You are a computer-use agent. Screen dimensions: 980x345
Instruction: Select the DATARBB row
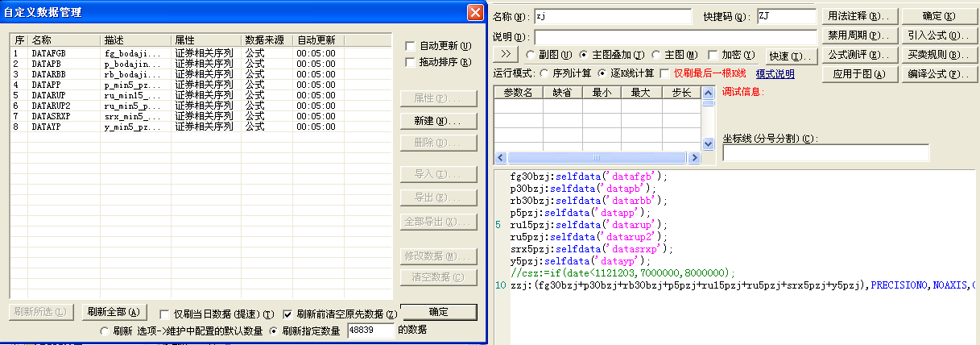coord(201,74)
